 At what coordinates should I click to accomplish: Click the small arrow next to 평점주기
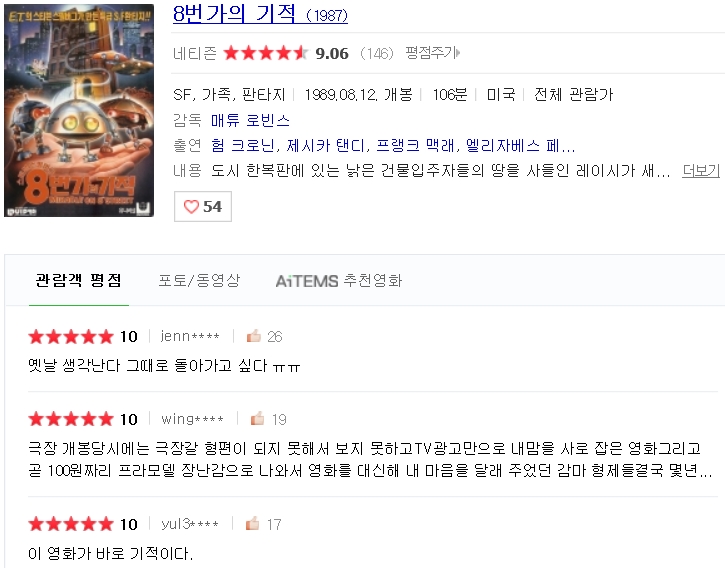458,53
